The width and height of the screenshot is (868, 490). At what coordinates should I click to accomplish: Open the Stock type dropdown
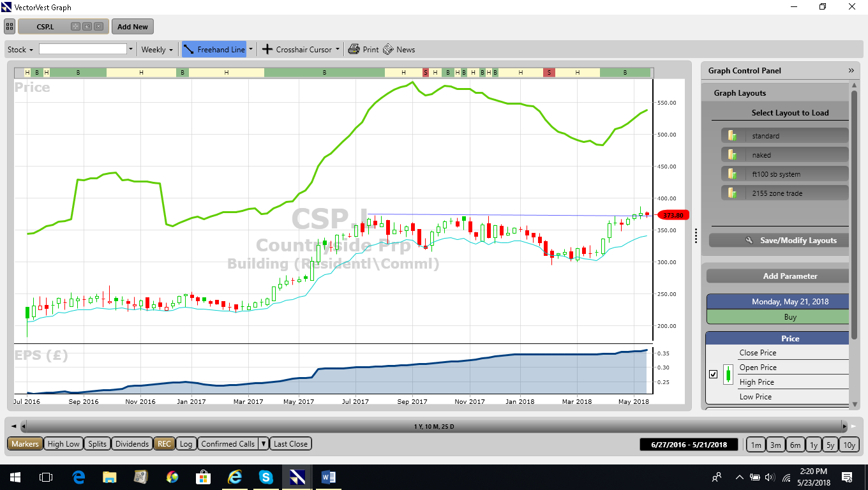[x=20, y=49]
